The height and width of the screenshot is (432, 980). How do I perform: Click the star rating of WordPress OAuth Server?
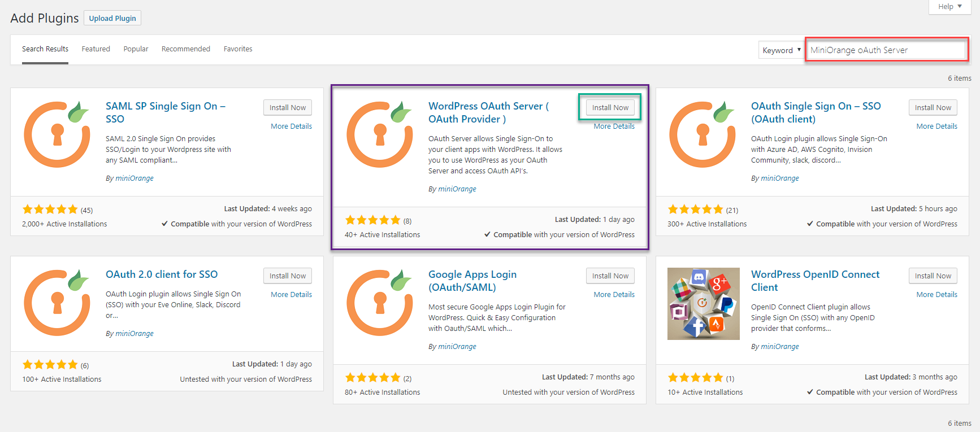click(373, 220)
